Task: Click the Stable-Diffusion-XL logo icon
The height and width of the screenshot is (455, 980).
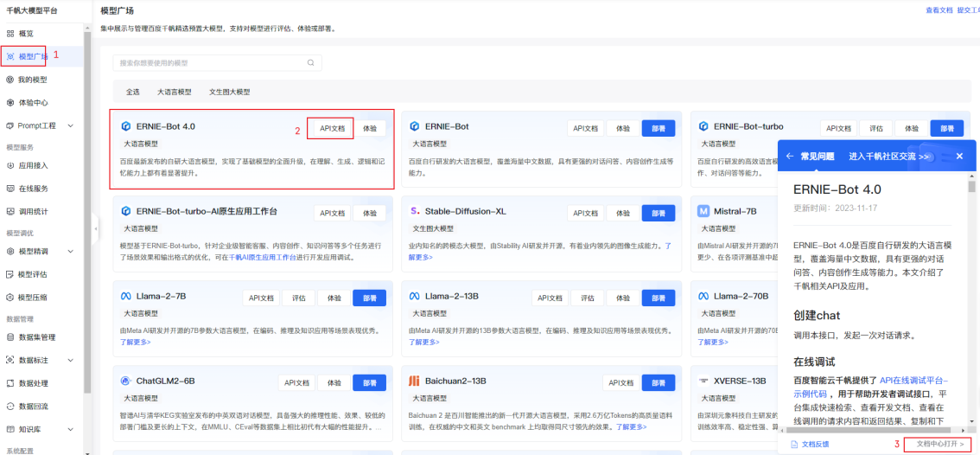Action: pyautogui.click(x=414, y=211)
